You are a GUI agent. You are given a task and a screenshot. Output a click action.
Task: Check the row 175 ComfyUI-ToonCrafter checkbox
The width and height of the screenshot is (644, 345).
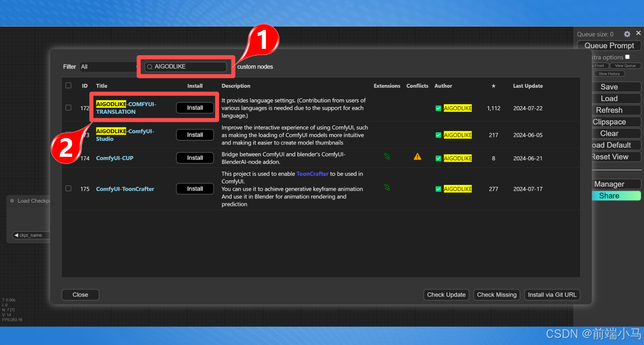click(69, 188)
